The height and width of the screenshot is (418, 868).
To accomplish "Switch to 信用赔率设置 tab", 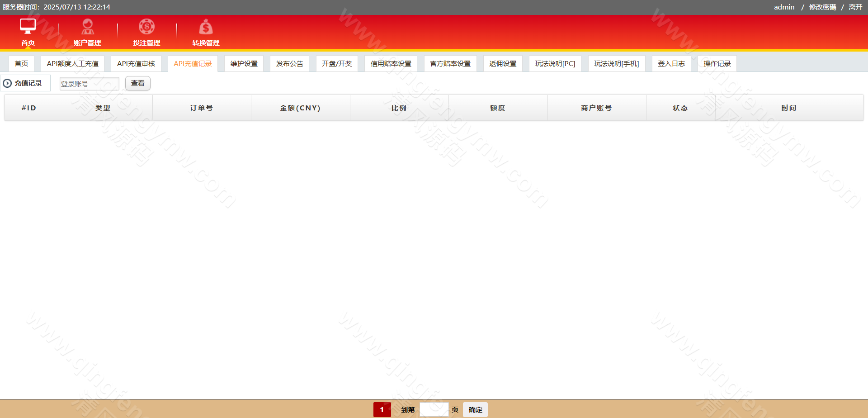I will coord(391,64).
